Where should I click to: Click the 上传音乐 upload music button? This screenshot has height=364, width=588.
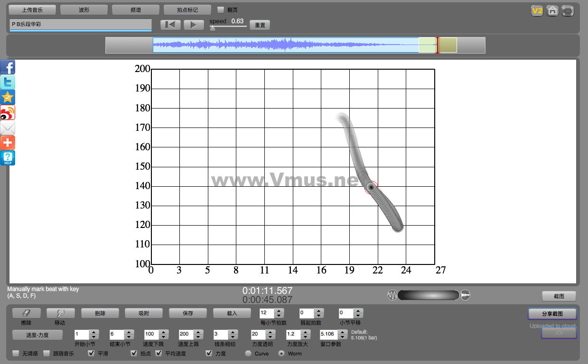[x=32, y=9]
